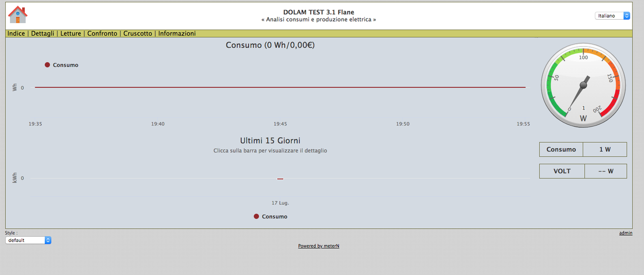Open the Indice menu item

(x=16, y=34)
